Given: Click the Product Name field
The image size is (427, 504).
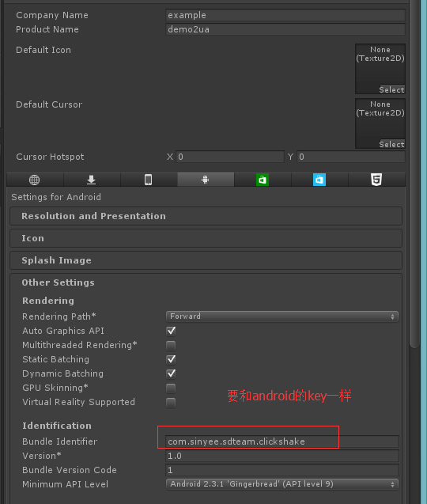Looking at the screenshot, I should pyautogui.click(x=285, y=29).
